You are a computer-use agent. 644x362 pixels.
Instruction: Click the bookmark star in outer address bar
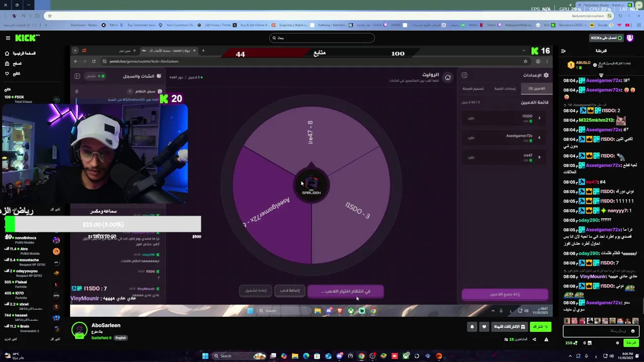click(x=49, y=16)
